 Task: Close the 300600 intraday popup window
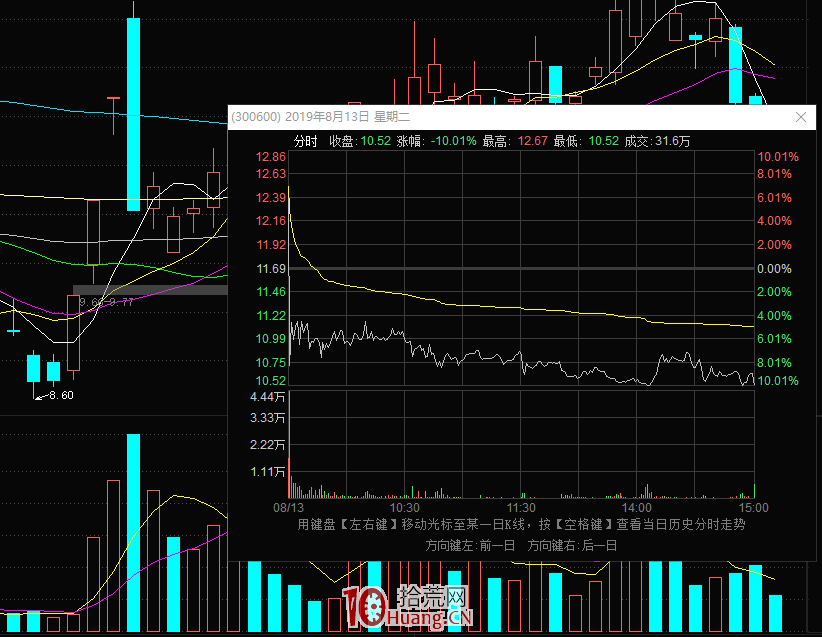coord(800,117)
